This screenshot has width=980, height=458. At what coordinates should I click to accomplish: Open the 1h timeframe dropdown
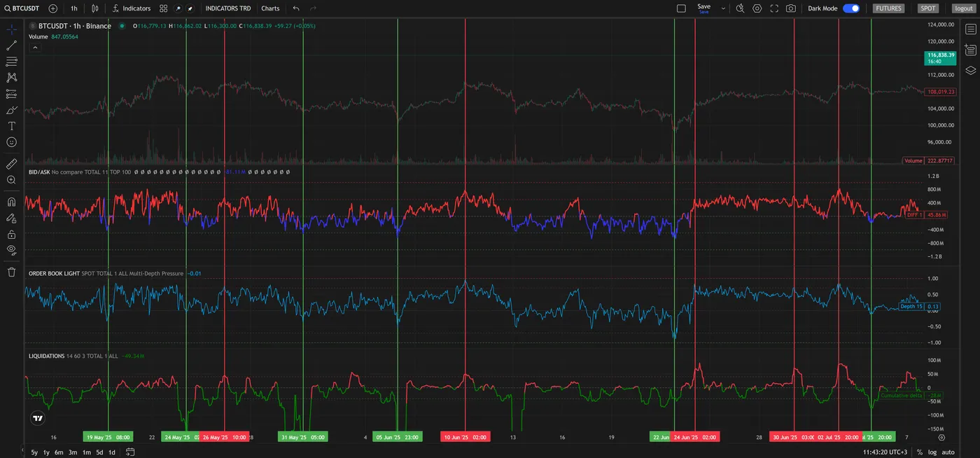point(74,8)
